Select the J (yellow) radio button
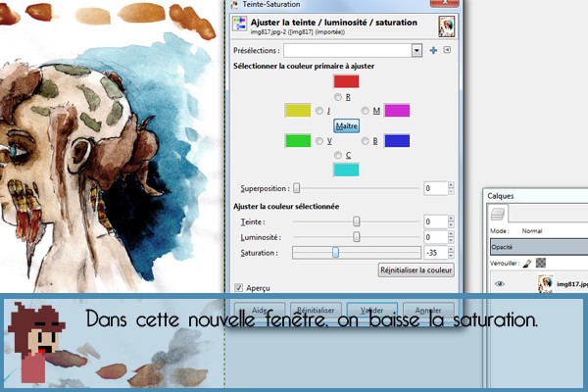Viewport: 588px width, 392px height. click(319, 111)
